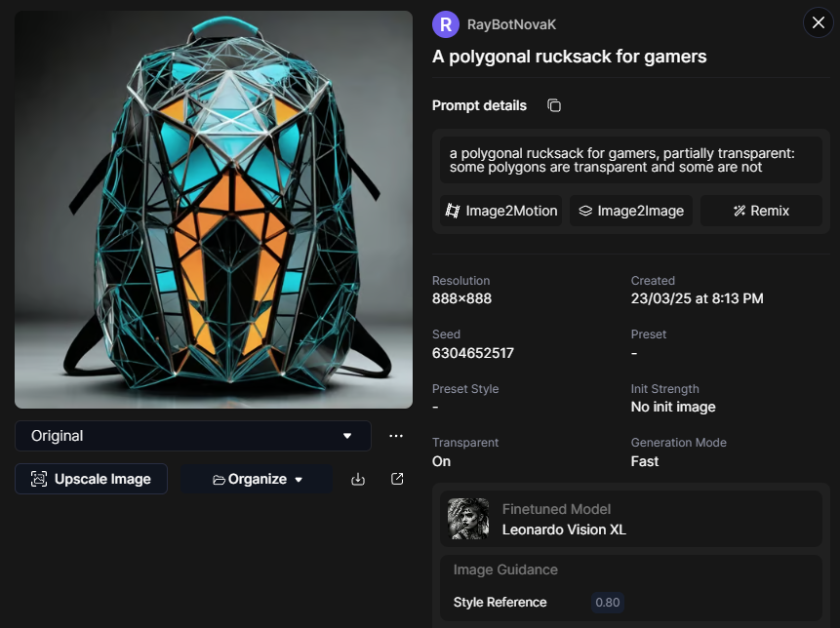The width and height of the screenshot is (840, 628).
Task: Open image in new tab icon
Action: click(x=397, y=479)
